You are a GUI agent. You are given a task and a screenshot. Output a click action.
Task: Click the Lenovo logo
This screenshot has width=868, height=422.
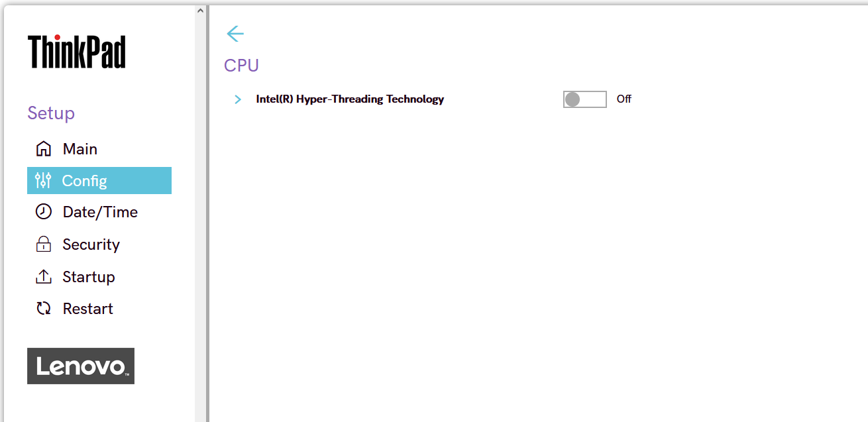pos(81,366)
